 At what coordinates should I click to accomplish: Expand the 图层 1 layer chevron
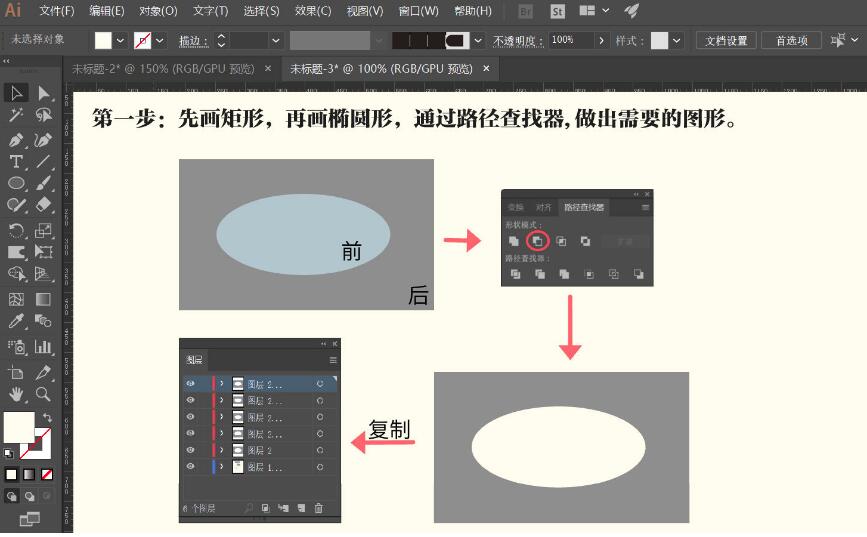point(222,467)
